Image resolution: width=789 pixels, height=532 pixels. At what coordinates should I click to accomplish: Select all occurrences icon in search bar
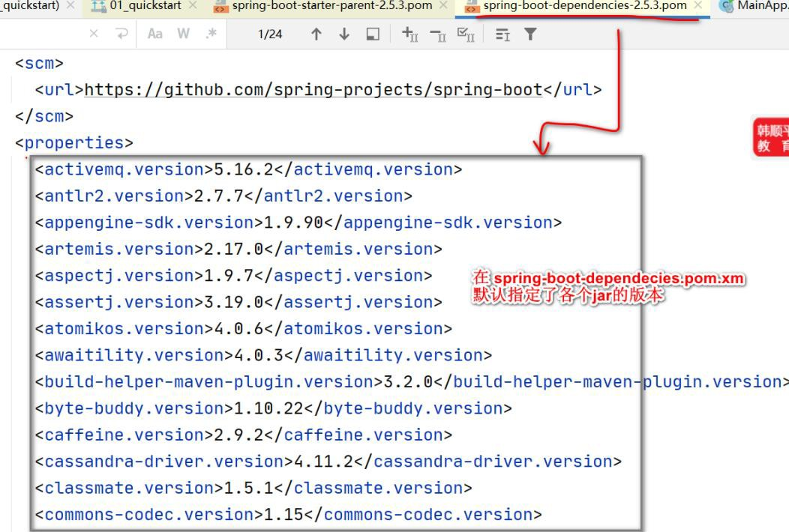(x=465, y=34)
